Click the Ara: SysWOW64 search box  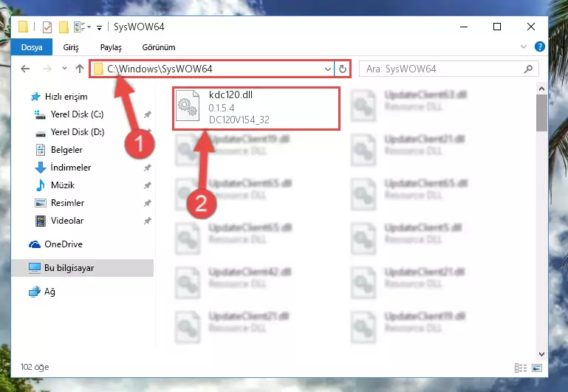[x=448, y=69]
